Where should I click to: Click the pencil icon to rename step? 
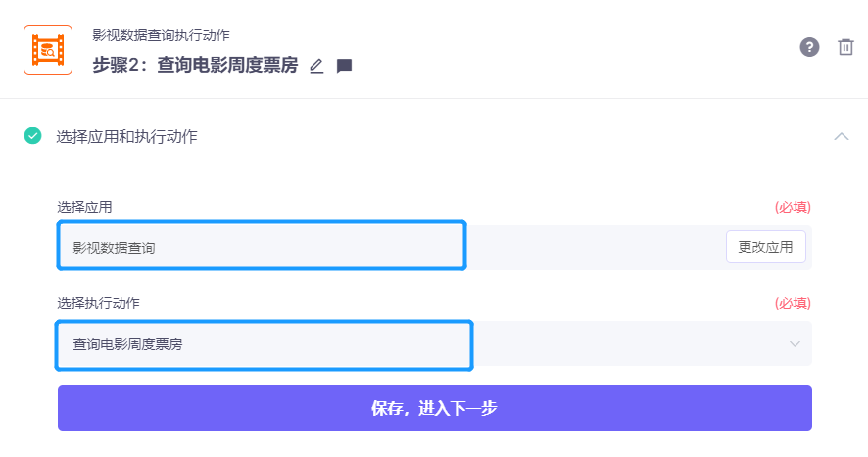click(x=316, y=66)
